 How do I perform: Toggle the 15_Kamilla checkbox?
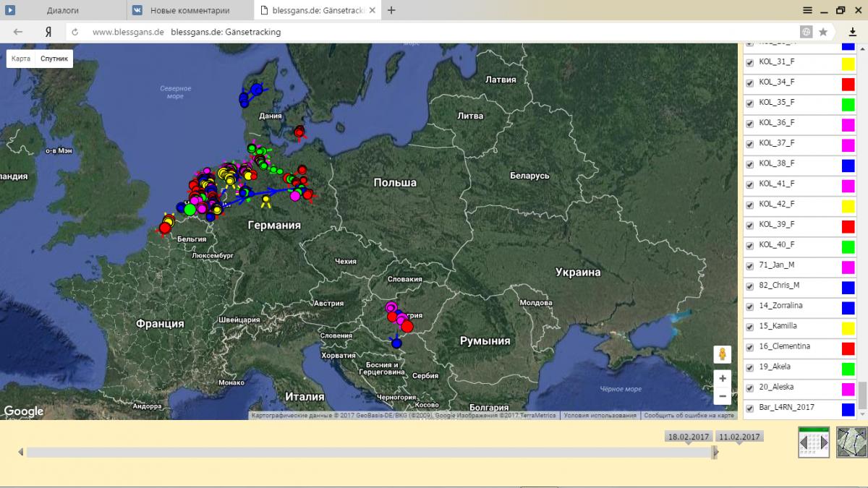point(749,327)
